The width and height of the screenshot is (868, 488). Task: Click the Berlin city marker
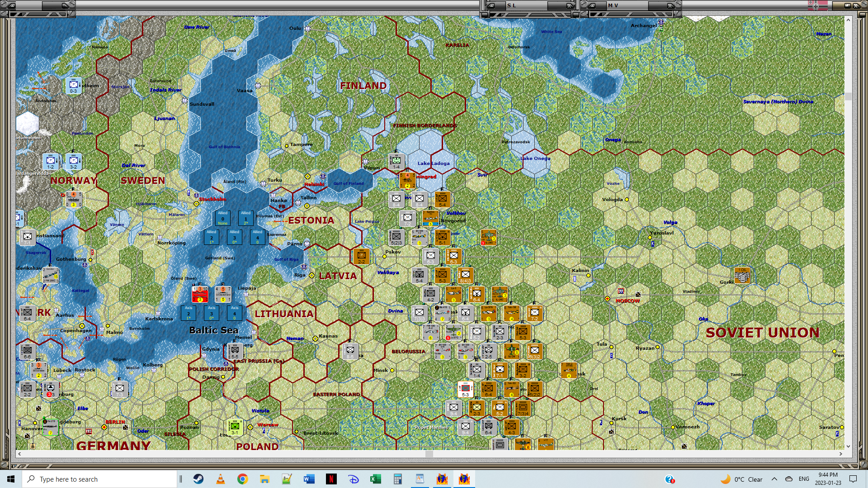coord(104,427)
